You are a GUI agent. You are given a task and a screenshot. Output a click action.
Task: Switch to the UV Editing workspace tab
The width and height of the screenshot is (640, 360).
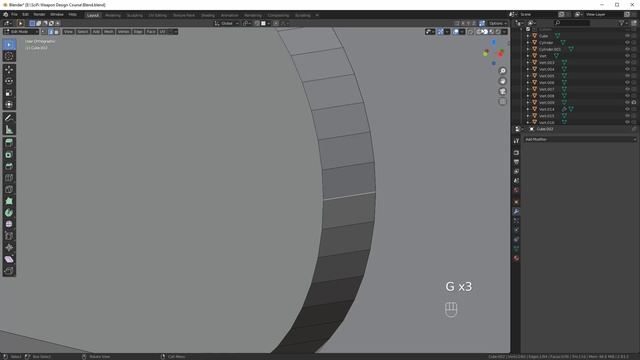[158, 15]
